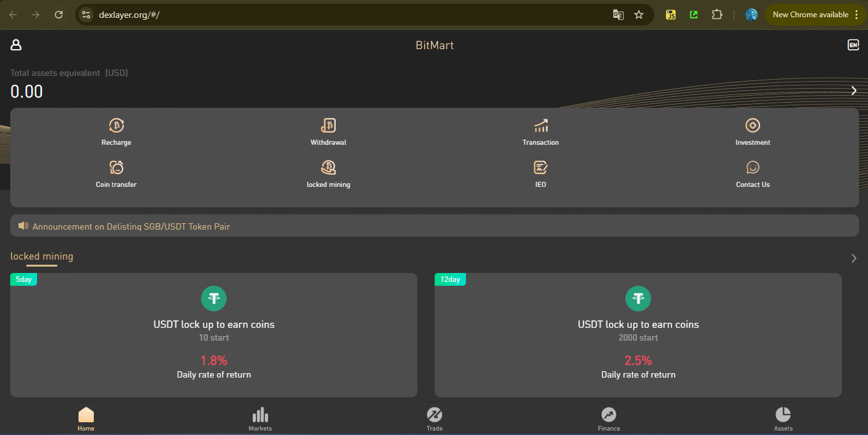
Task: Click the Withdrawal icon
Action: tap(328, 126)
